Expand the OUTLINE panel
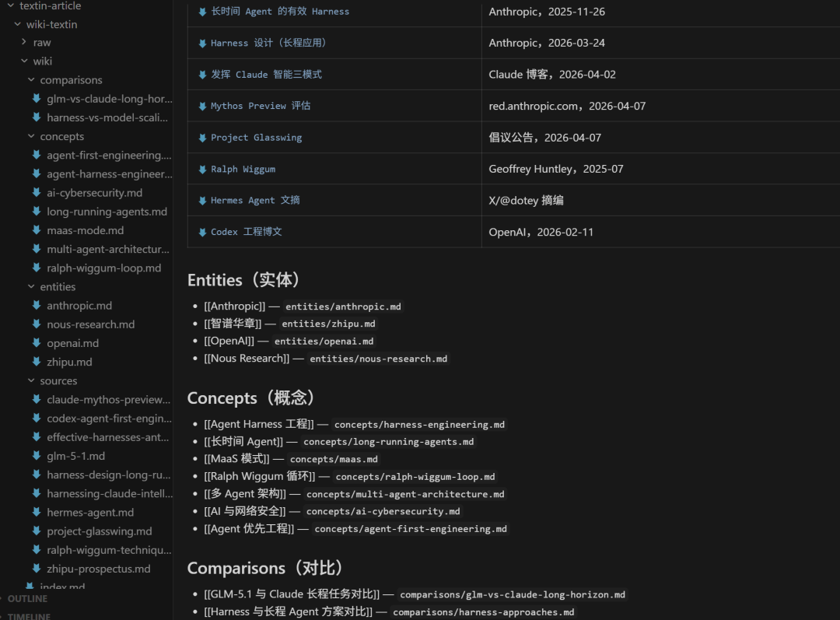Image resolution: width=840 pixels, height=620 pixels. (26, 598)
